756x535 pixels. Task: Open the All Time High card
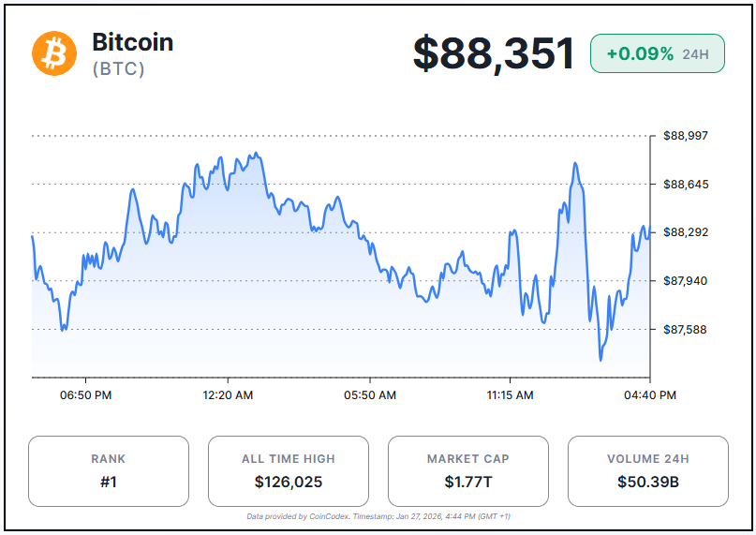289,471
